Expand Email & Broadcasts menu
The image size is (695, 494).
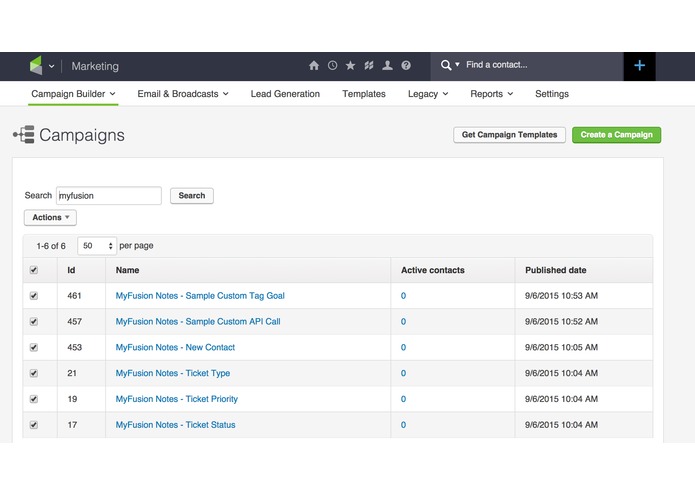183,94
